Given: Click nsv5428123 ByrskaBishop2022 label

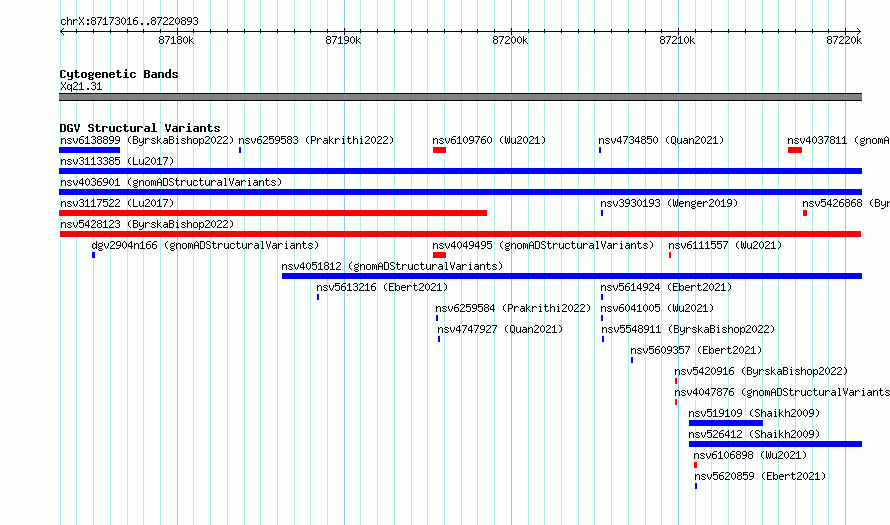Looking at the screenshot, I should coord(147,224).
